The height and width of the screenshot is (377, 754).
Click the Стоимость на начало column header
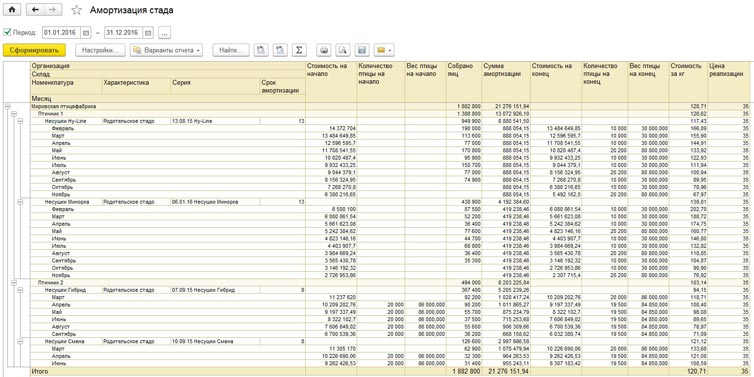point(331,82)
